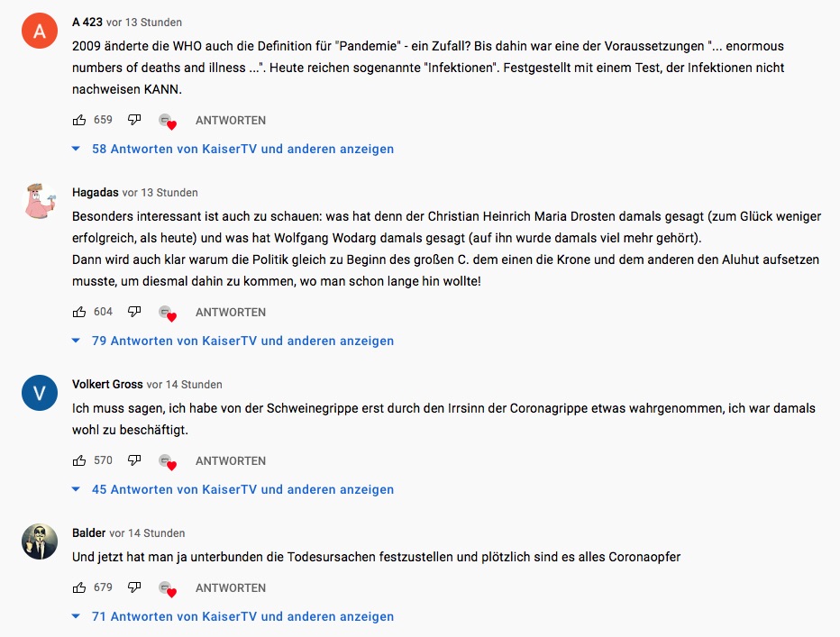Open the Hagadas channel name link

(x=95, y=192)
